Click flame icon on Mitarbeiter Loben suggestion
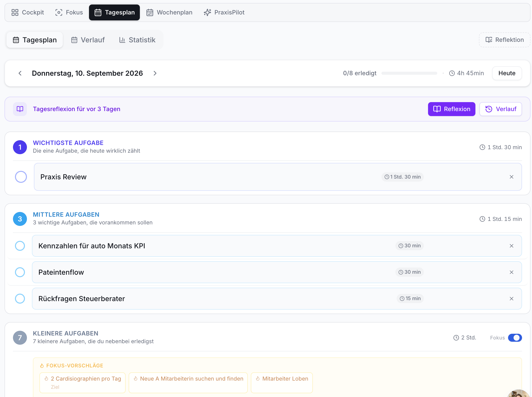Screen dimensions: 532x397 pos(258,379)
